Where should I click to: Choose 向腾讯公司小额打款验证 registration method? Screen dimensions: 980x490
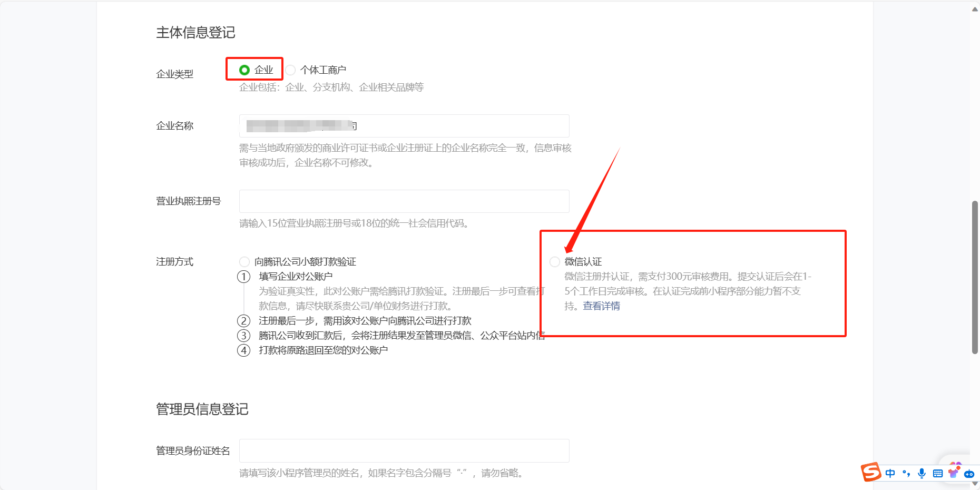pos(244,261)
